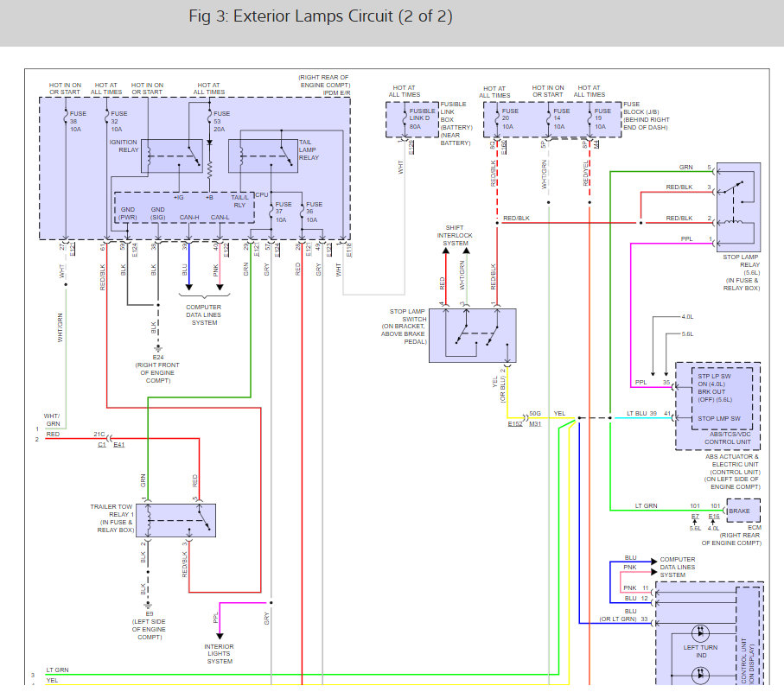Click the Left Turn Ind lamp symbol
This screenshot has height=692, width=784.
tap(700, 632)
